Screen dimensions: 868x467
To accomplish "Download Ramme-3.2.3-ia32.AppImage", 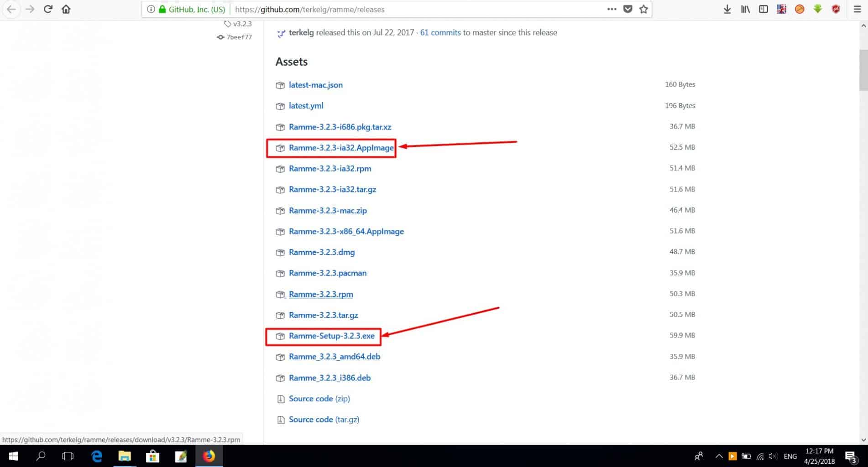I will point(341,148).
